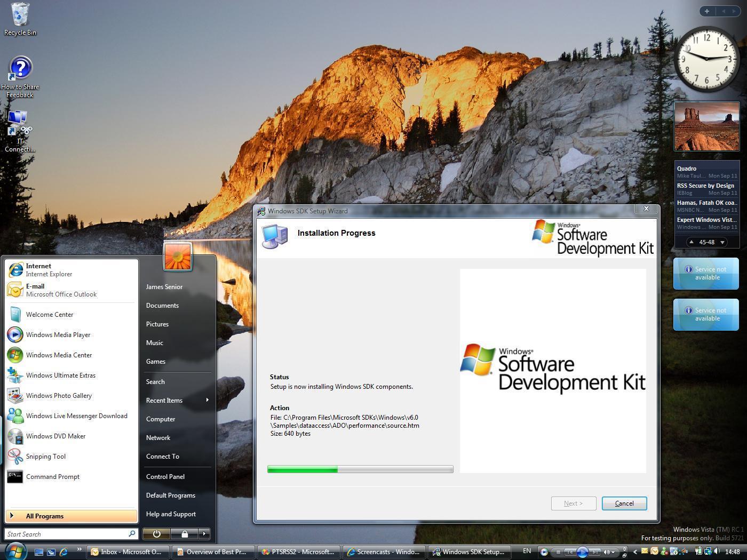
Task: Click the power button in Start menu
Action: click(156, 533)
